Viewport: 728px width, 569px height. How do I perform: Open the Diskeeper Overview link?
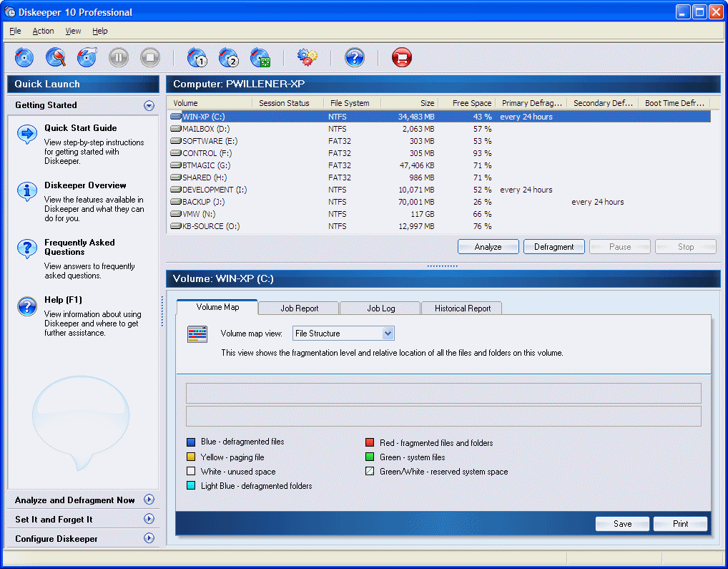pos(85,185)
